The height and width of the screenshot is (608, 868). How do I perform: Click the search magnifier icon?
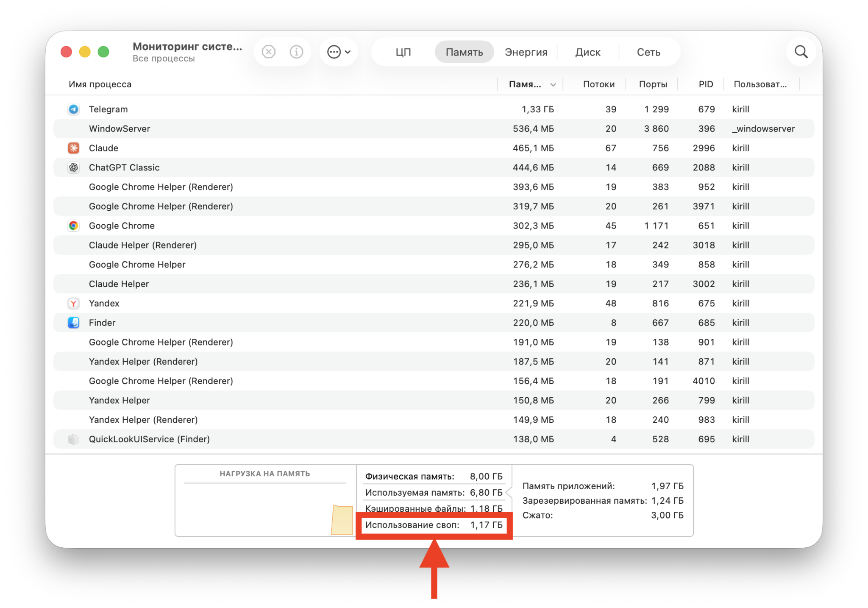801,52
